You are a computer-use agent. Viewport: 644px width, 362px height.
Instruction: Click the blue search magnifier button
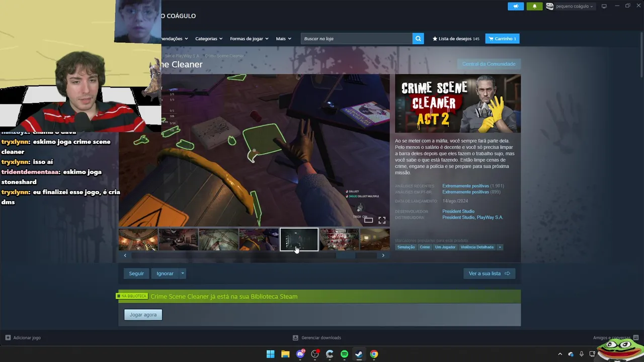click(418, 39)
